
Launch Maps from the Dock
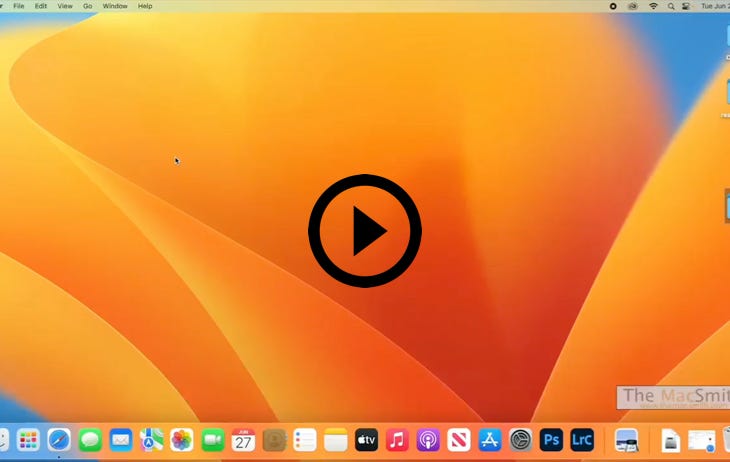point(151,440)
